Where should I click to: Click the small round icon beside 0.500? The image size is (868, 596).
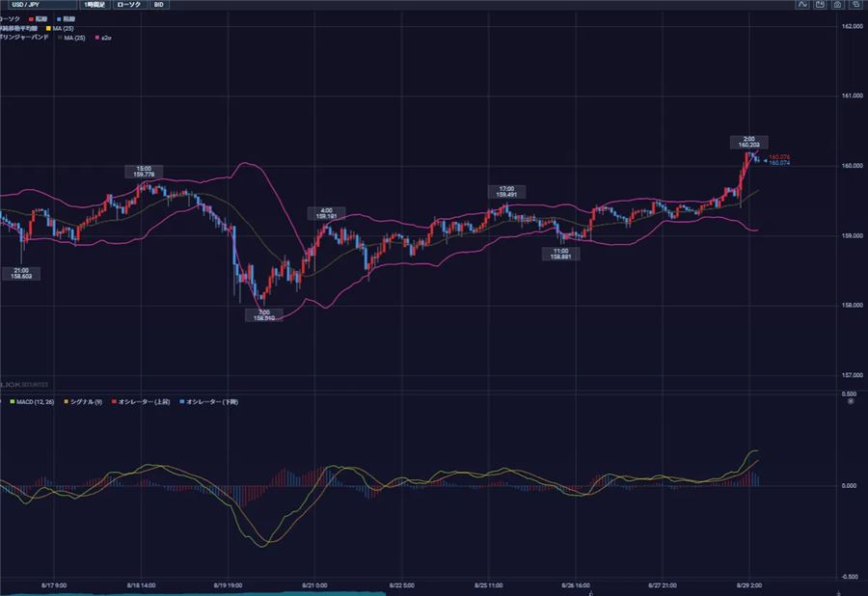point(851,400)
